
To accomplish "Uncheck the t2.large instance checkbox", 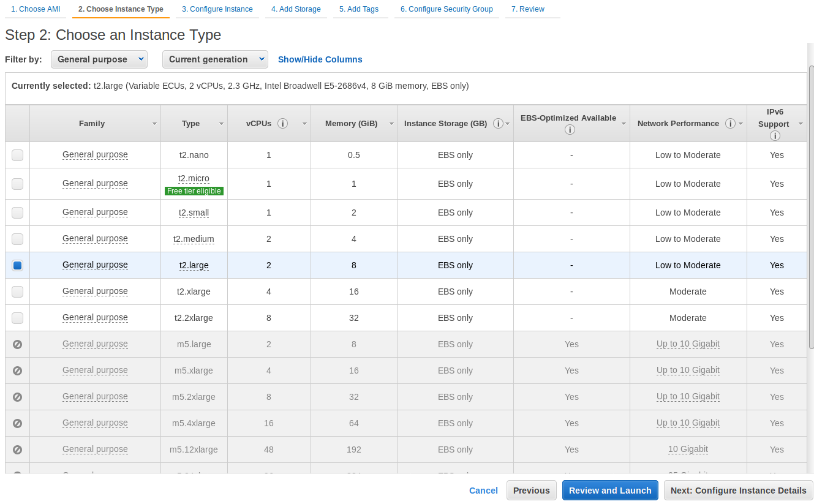I will [17, 265].
